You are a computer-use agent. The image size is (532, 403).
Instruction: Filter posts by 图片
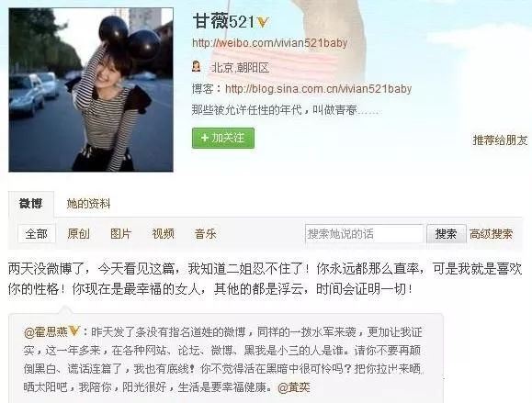(120, 233)
